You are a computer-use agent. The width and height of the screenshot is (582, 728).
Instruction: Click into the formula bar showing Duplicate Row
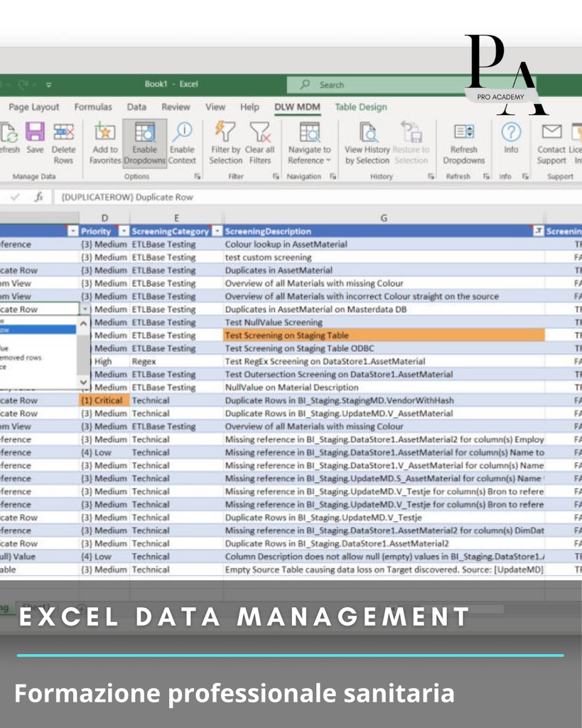318,198
